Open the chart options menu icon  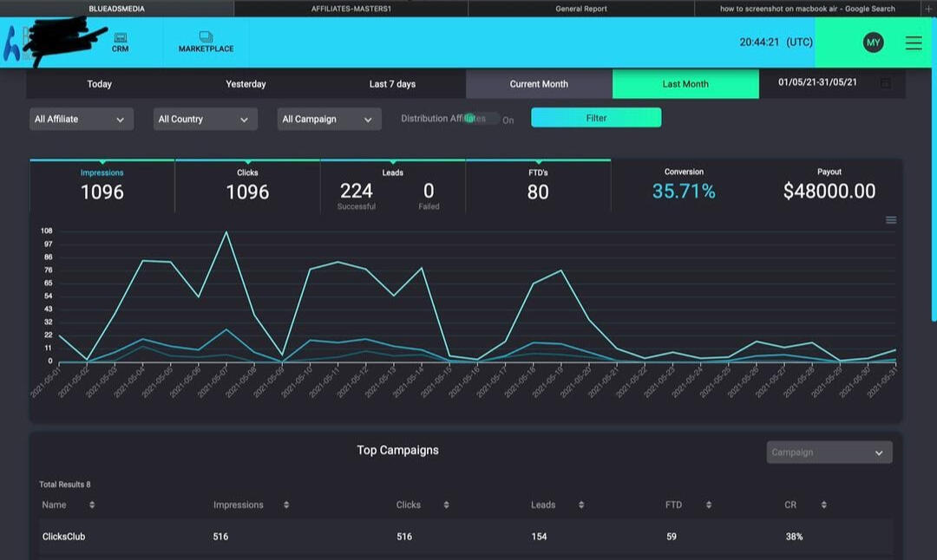(x=891, y=220)
